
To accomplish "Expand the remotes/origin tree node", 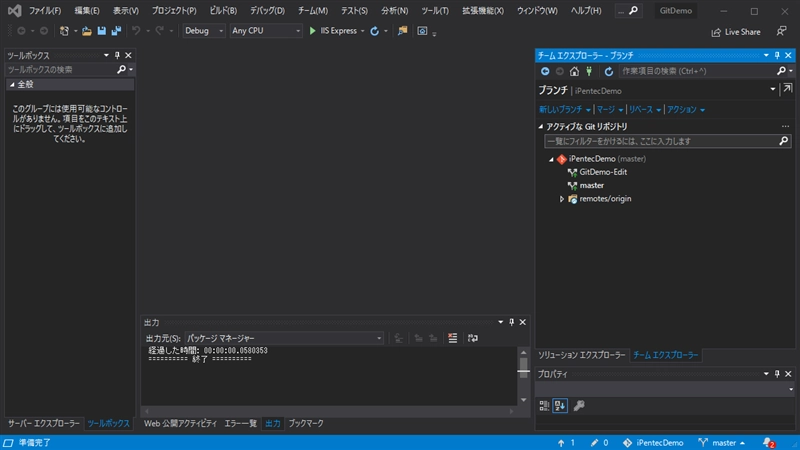I will 562,199.
